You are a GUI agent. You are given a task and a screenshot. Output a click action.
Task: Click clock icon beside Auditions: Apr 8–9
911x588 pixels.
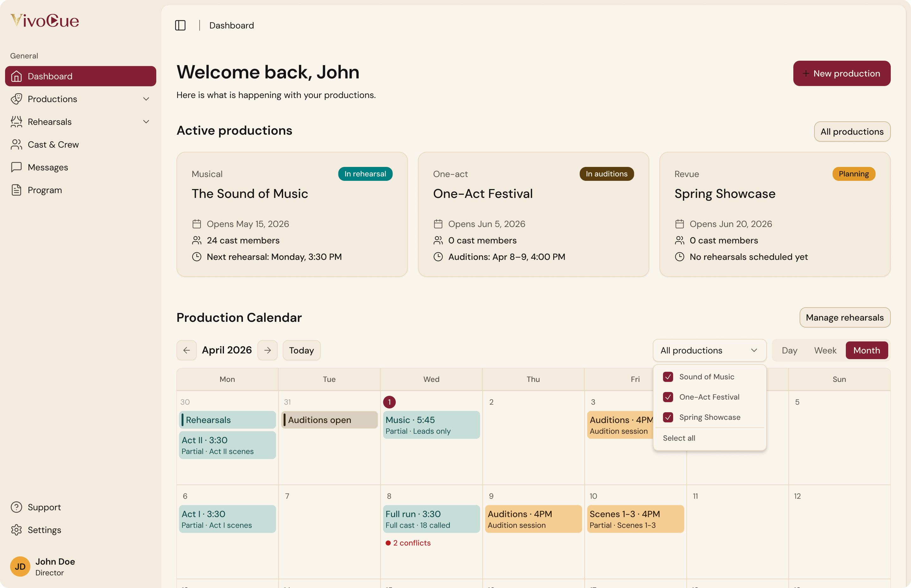coord(438,257)
